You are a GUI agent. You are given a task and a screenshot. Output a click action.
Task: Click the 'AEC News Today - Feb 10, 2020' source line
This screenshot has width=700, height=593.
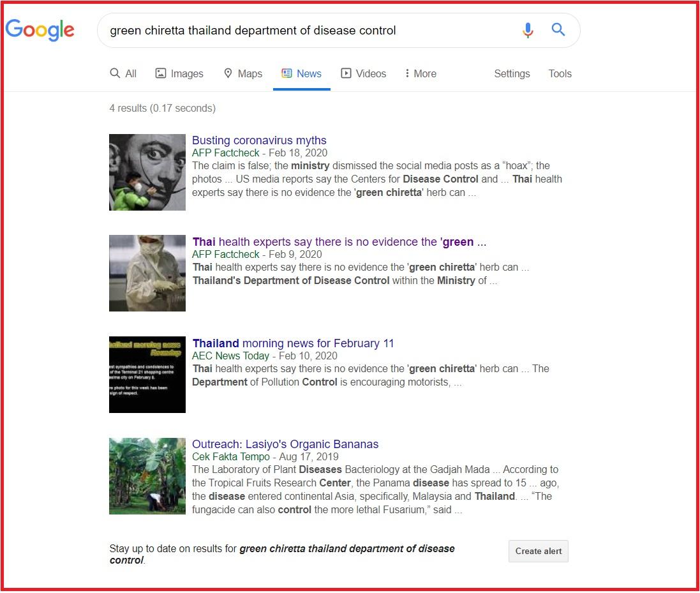coord(264,356)
